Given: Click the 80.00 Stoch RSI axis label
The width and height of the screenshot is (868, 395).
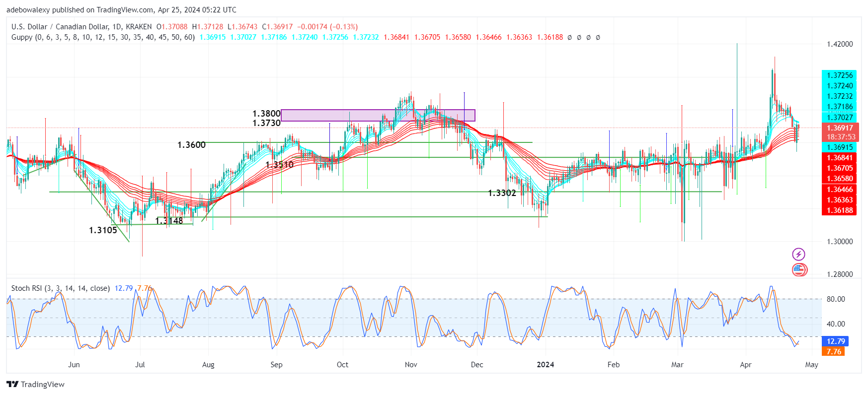Looking at the screenshot, I should (x=836, y=299).
